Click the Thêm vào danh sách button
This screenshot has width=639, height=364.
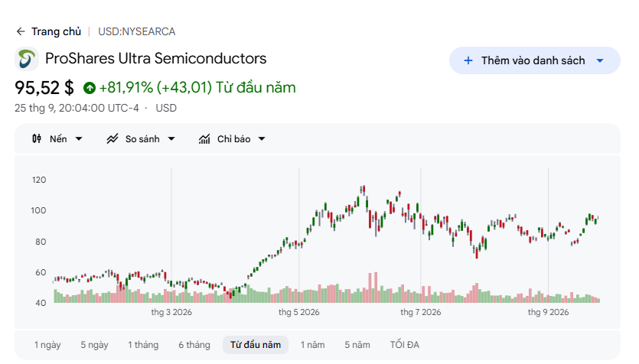[535, 60]
